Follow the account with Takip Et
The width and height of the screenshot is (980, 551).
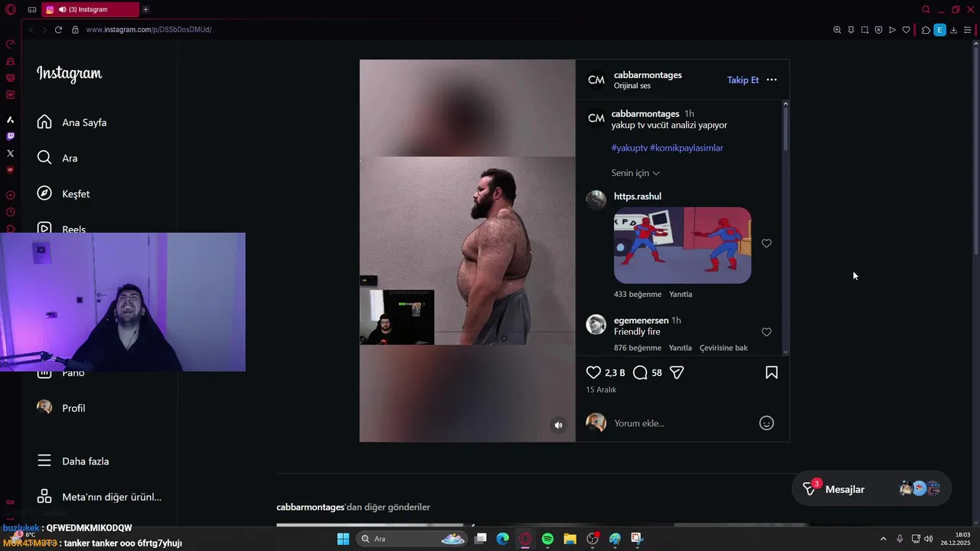(x=743, y=80)
